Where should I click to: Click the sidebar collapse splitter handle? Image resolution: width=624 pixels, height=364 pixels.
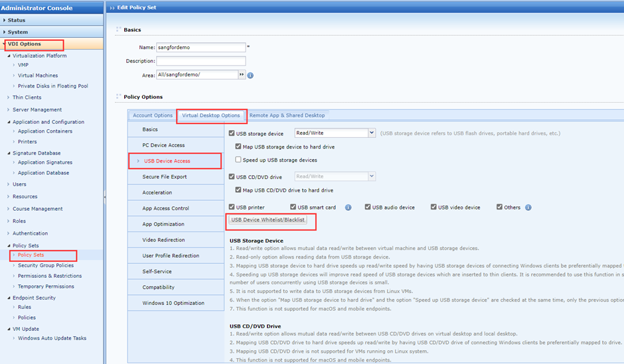pyautogui.click(x=105, y=197)
